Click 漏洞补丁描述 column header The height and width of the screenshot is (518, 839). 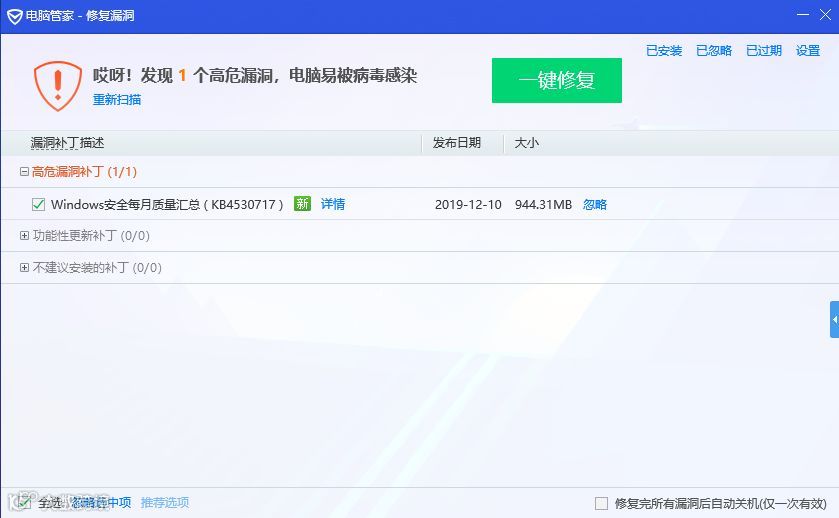coord(67,143)
